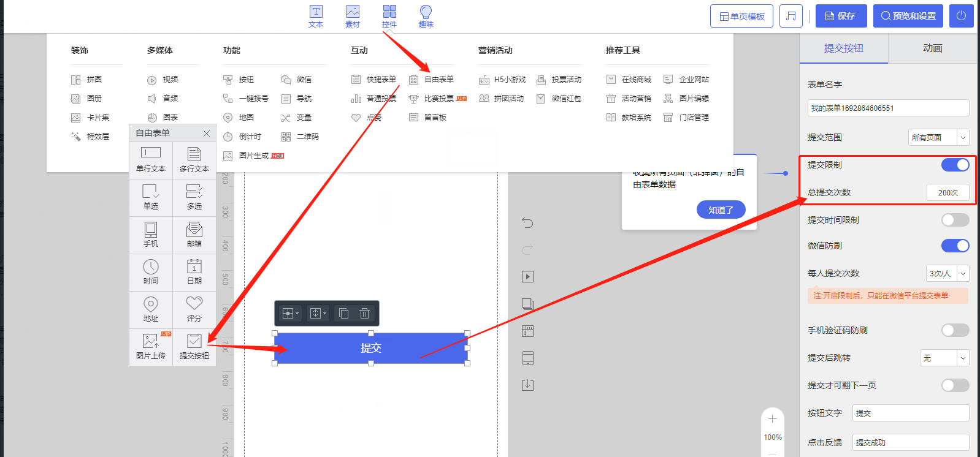Open the 每人提交次数 dropdown
980x457 pixels.
coord(947,273)
